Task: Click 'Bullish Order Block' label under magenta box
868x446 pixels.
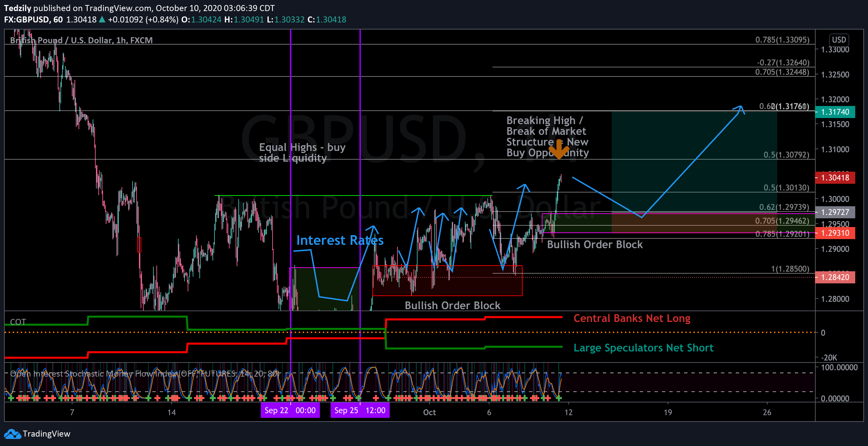Action: click(x=595, y=244)
